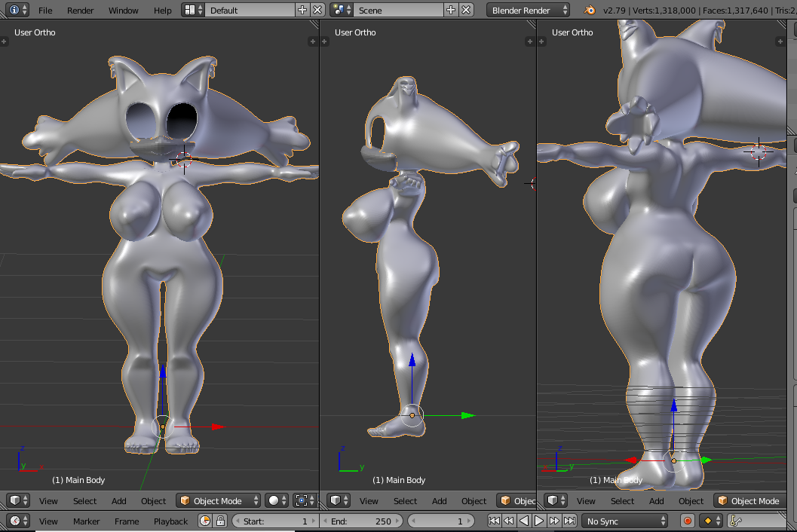Click blue Z-axis arrow in left viewport
797x532 pixels.
(163, 372)
